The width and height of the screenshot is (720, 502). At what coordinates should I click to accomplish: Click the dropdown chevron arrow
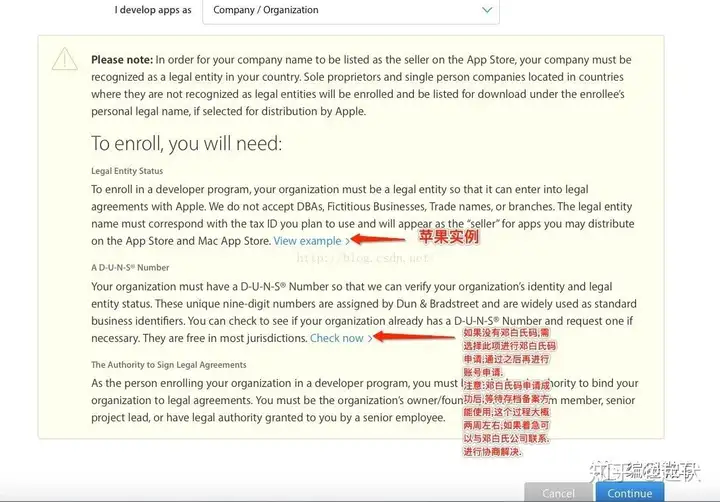[487, 10]
